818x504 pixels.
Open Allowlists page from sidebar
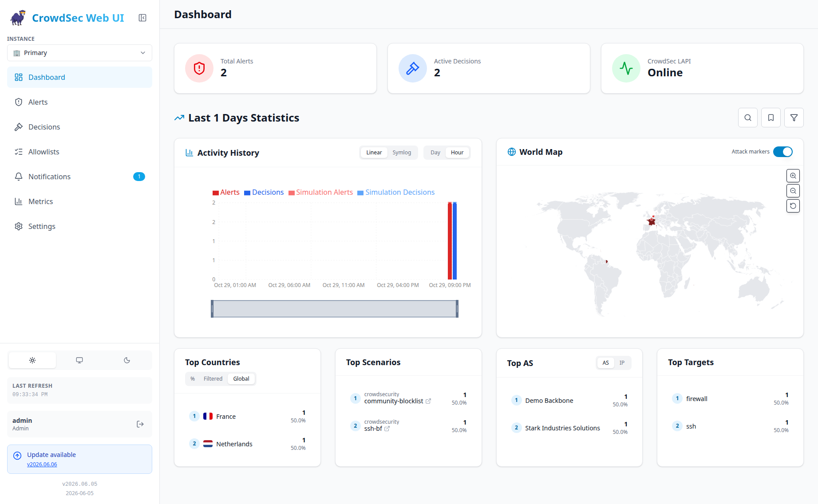click(x=79, y=152)
